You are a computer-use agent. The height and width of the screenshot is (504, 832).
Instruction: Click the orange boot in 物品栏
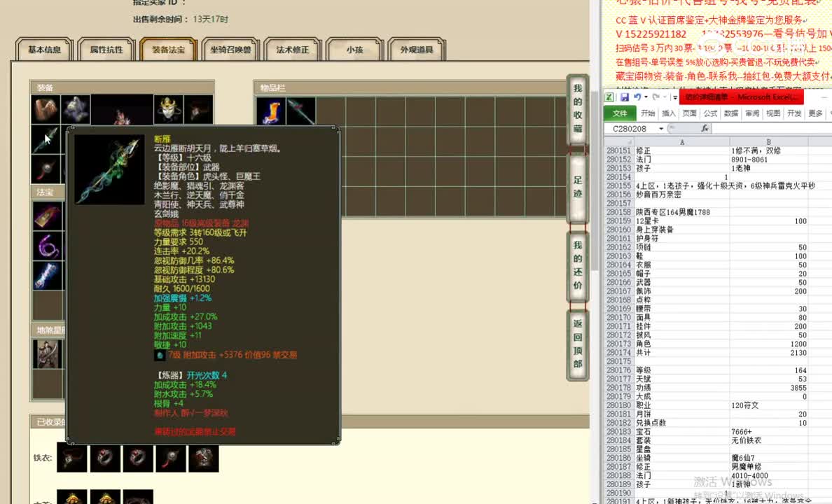[x=271, y=111]
